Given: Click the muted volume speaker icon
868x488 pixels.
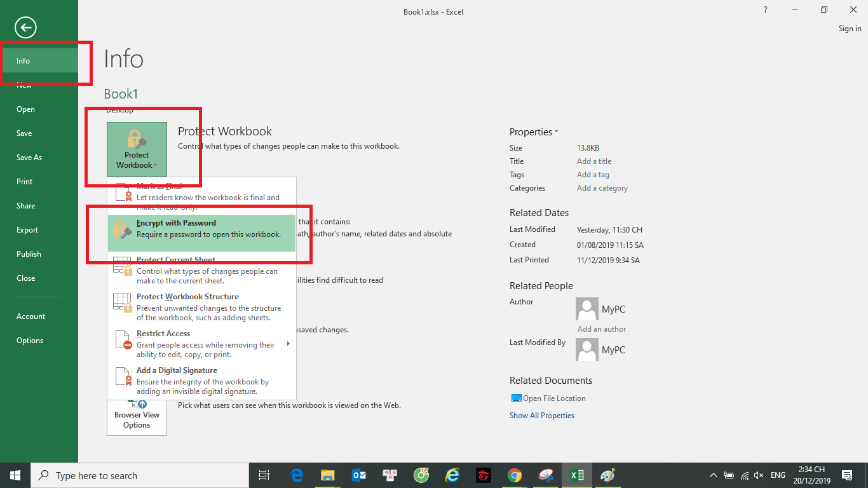Looking at the screenshot, I should [x=759, y=475].
